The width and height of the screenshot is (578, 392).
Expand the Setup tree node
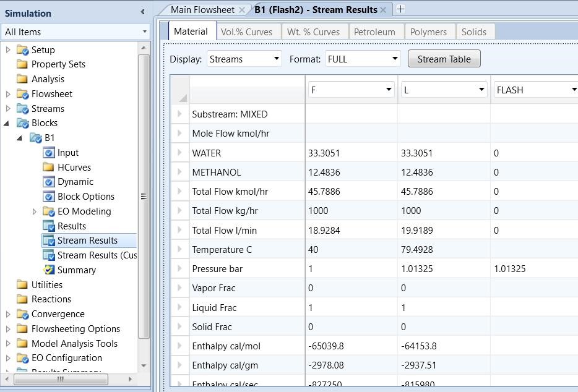8,49
